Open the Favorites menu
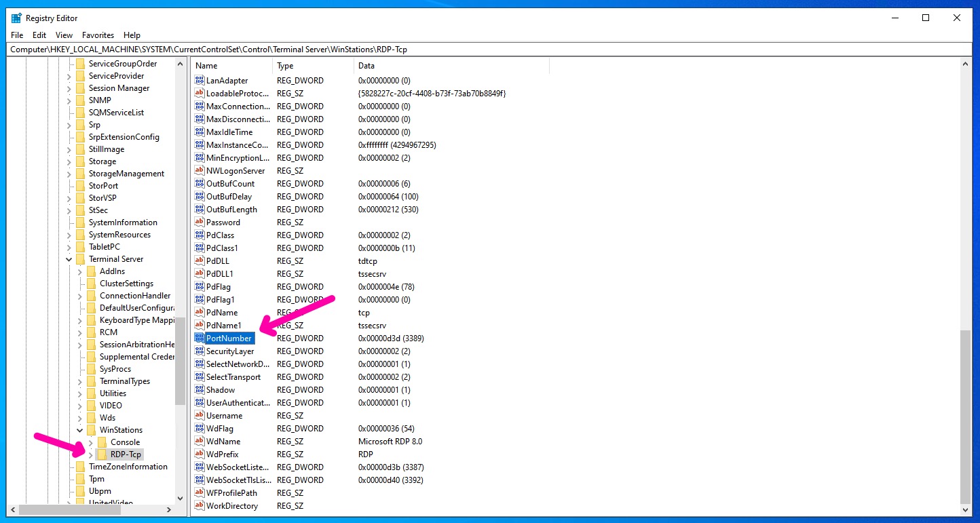The image size is (980, 523). pos(98,35)
